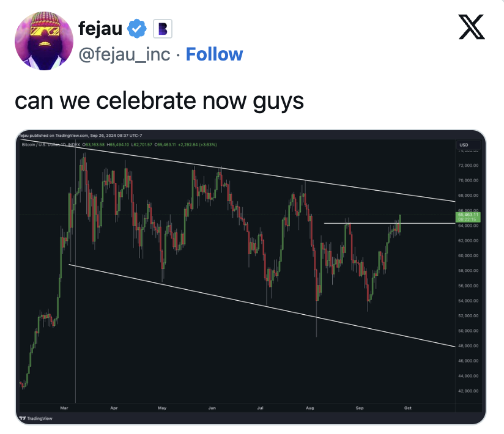Click the 42,000.00 price axis label
The height and width of the screenshot is (434, 504).
(x=468, y=391)
